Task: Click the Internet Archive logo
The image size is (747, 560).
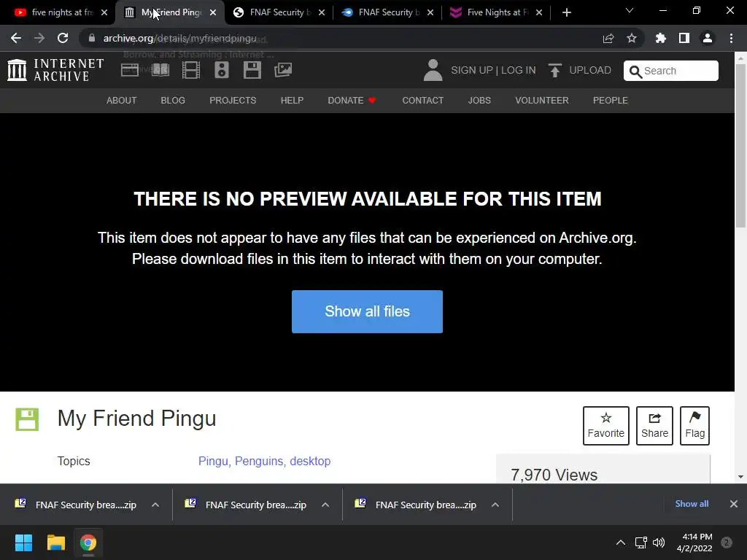Action: [55, 70]
